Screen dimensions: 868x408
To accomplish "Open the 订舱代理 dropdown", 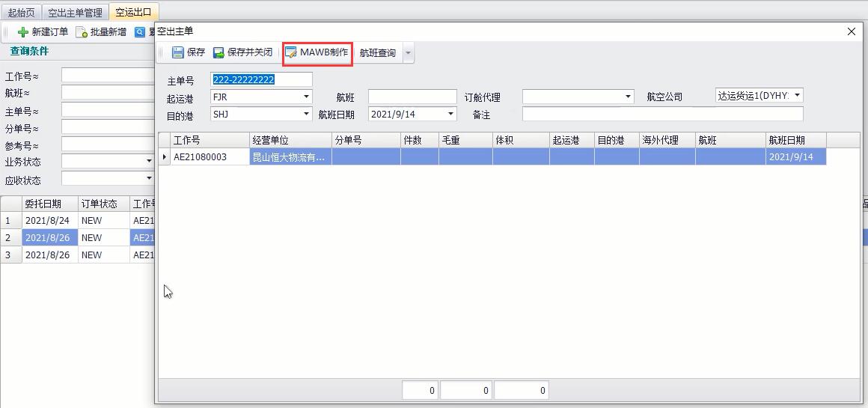I will (x=628, y=97).
